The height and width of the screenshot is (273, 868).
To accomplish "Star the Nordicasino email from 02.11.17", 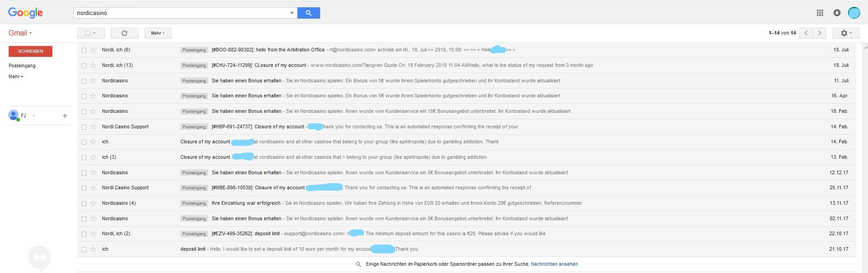I will pos(93,218).
